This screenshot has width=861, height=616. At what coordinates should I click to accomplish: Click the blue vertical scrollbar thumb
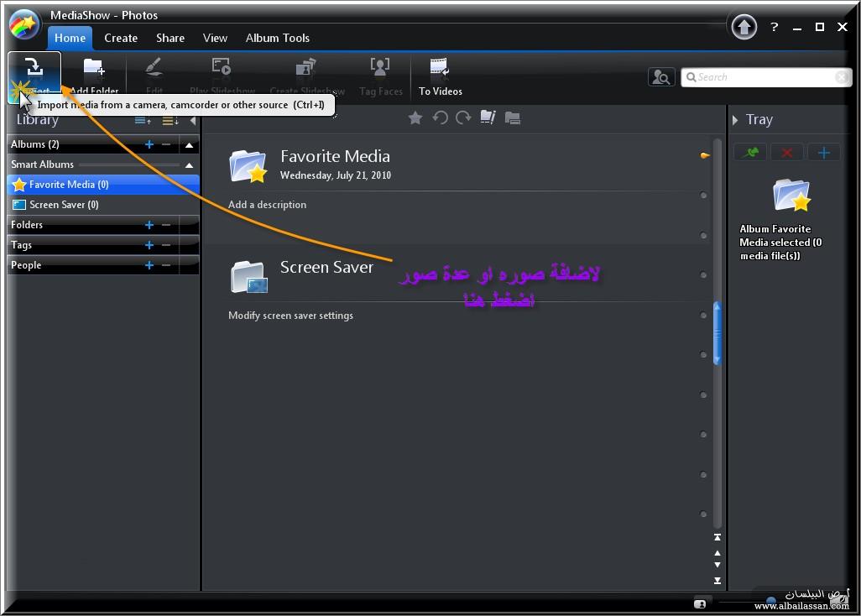point(717,333)
